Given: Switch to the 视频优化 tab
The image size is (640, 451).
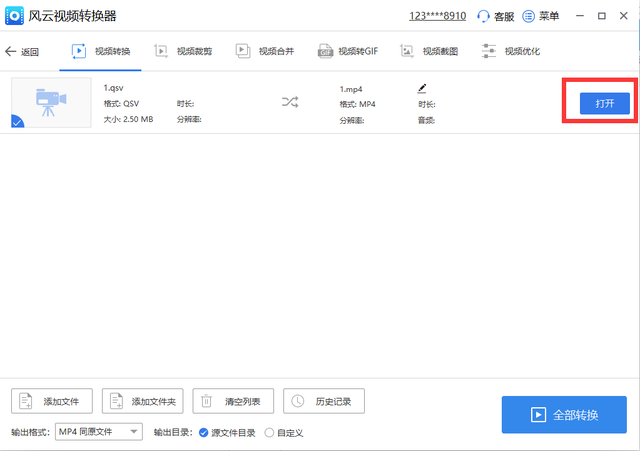Looking at the screenshot, I should 511,51.
